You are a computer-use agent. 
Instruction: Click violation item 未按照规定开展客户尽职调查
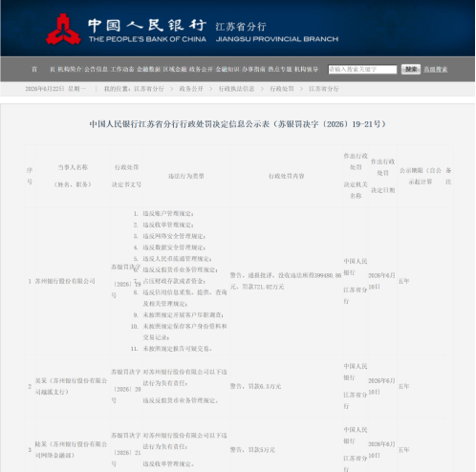coord(183,315)
